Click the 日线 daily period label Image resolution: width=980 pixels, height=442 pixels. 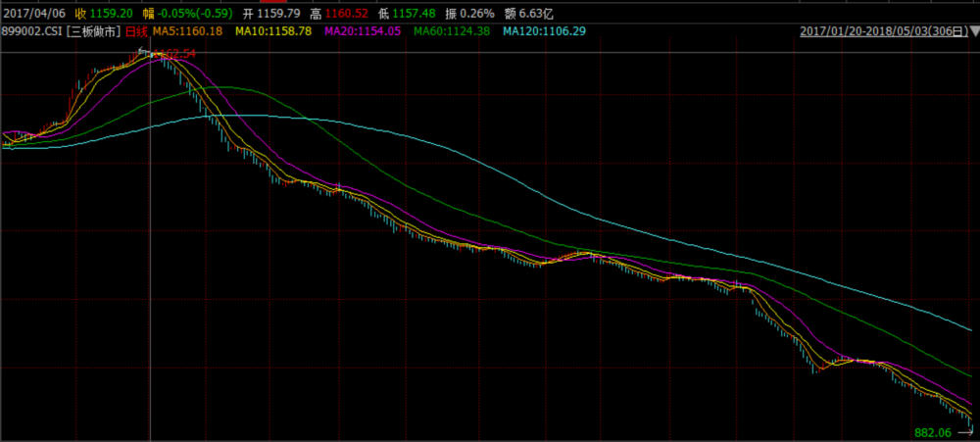coord(135,31)
